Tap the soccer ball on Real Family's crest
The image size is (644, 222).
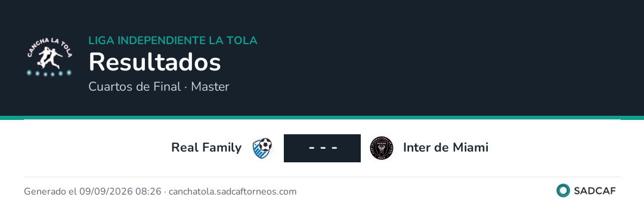[265, 144]
